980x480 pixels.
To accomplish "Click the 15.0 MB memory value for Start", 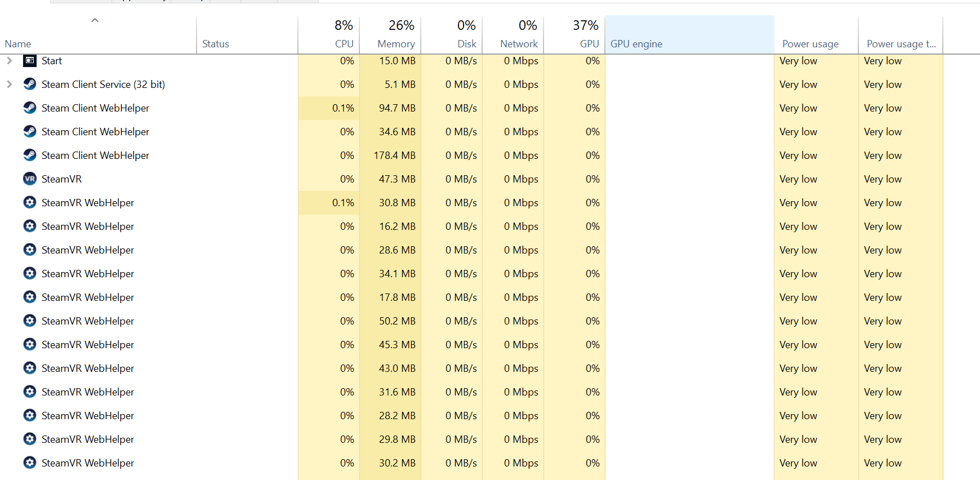I will tap(397, 60).
